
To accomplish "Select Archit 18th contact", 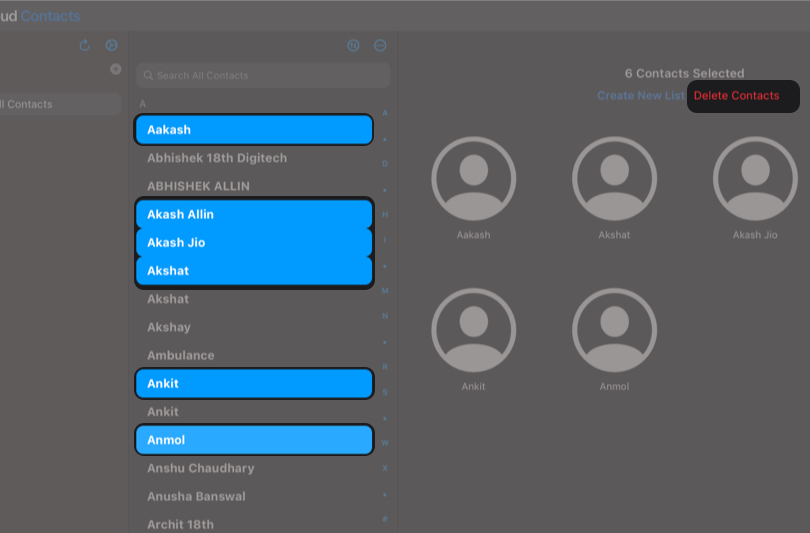I will click(254, 524).
